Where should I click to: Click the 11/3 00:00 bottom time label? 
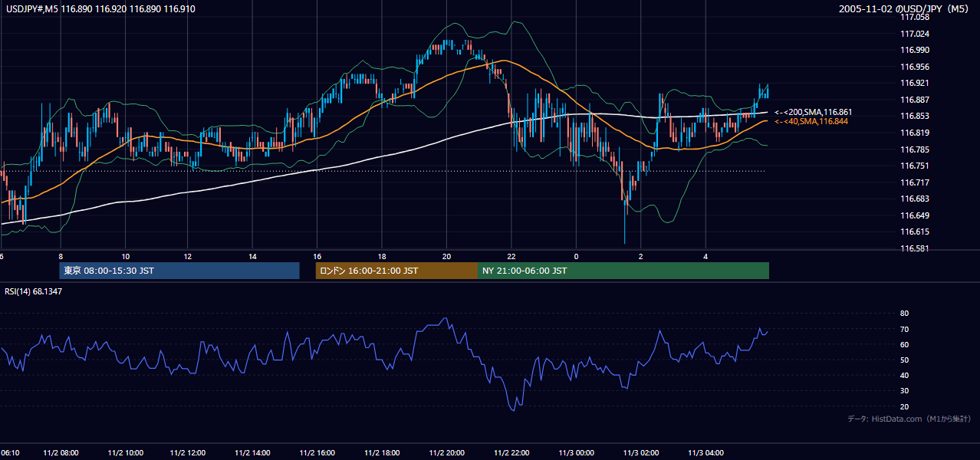(x=576, y=453)
